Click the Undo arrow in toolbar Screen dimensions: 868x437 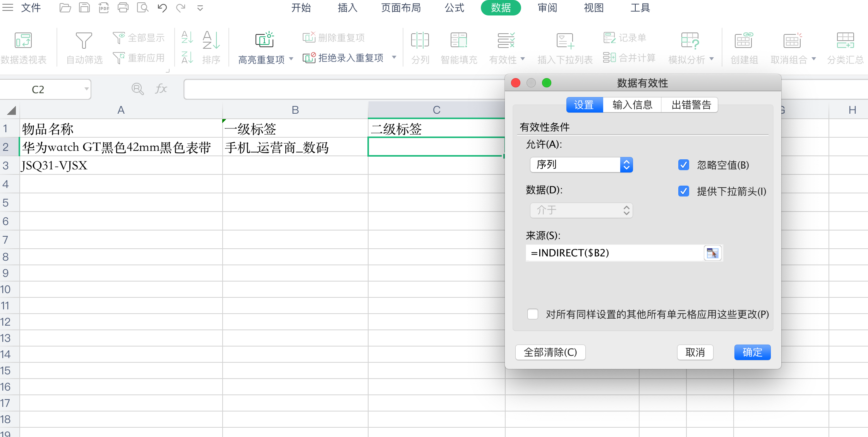point(162,8)
